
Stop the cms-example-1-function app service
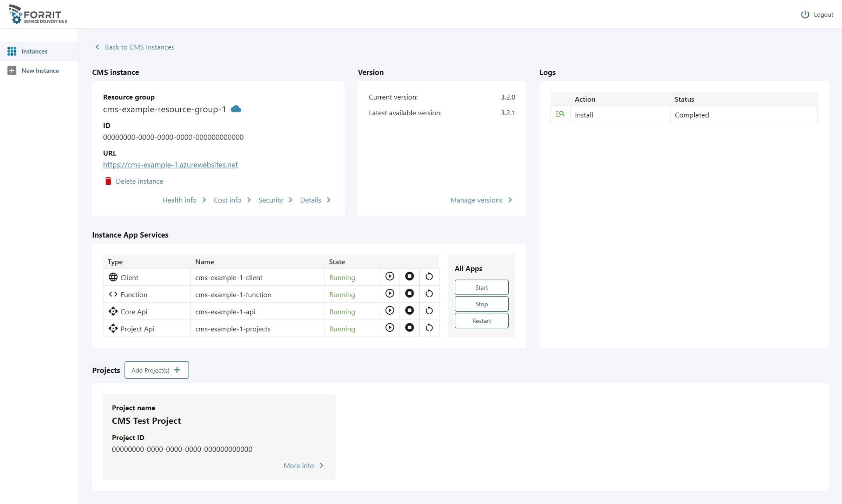tap(409, 294)
